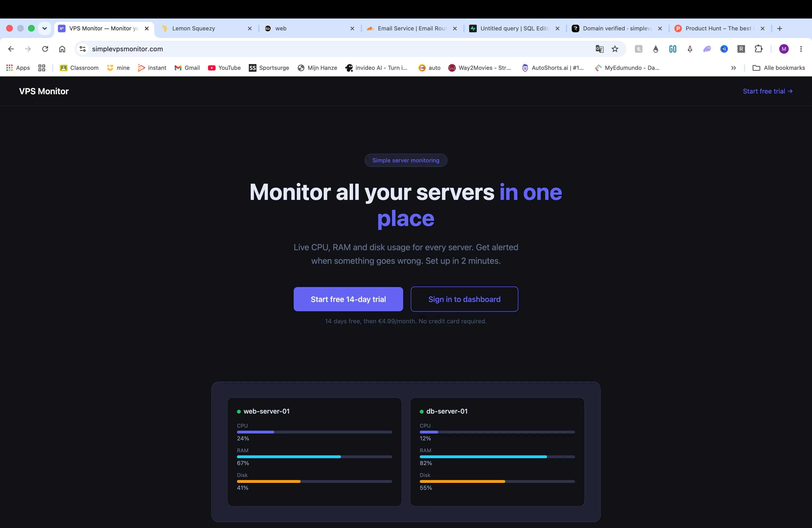The image size is (812, 528).
Task: View site information icon in address bar
Action: pos(83,49)
